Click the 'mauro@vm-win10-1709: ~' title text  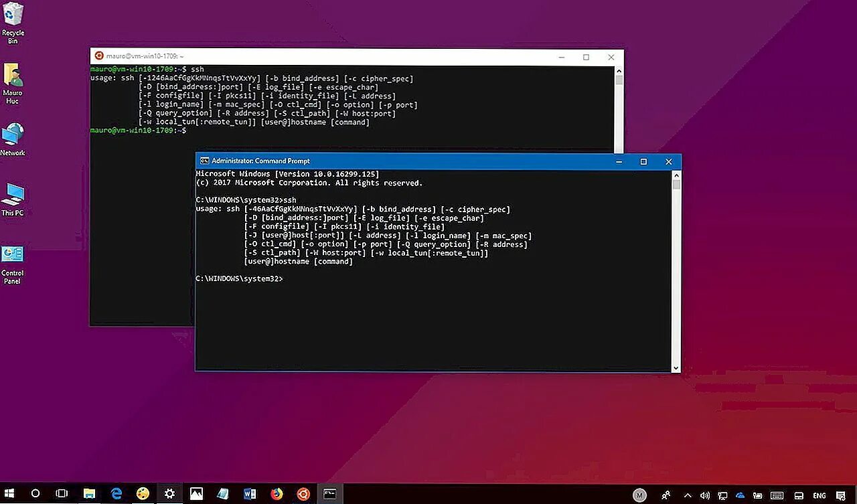tap(144, 57)
